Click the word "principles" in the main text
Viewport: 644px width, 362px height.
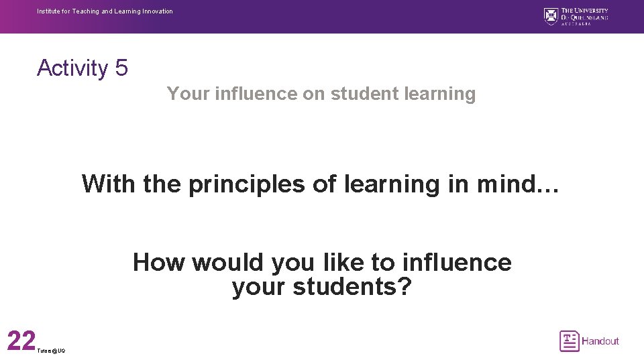(246, 185)
